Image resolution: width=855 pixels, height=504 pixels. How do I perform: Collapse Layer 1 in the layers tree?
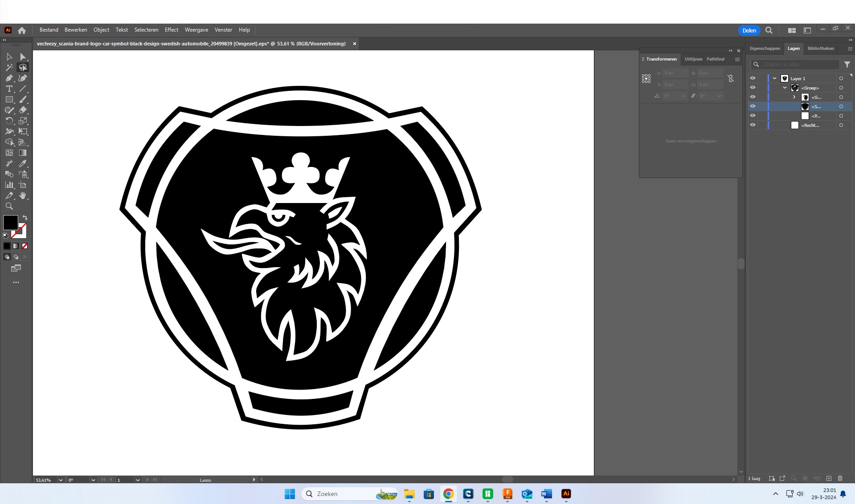pyautogui.click(x=775, y=78)
